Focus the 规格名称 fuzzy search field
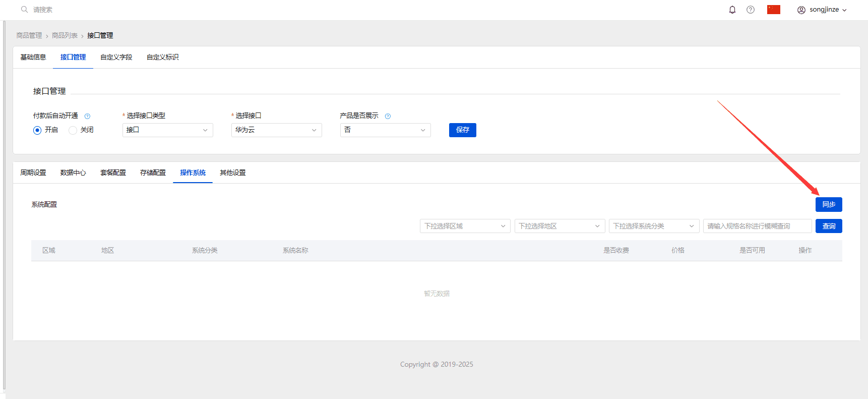This screenshot has width=868, height=399. 758,226
